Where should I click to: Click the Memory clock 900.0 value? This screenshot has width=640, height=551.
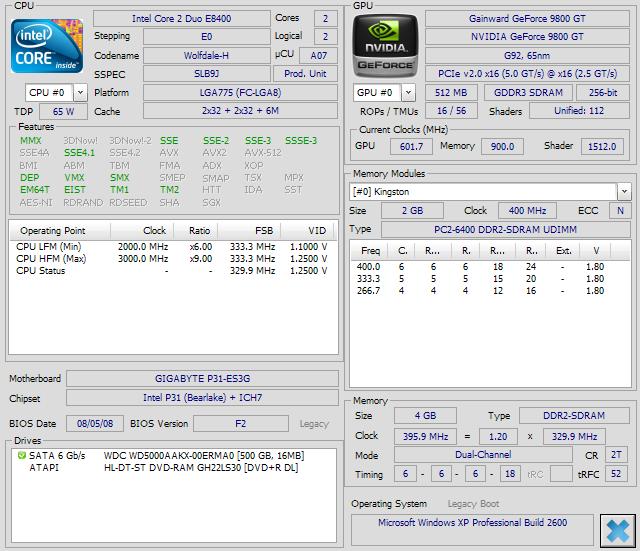click(502, 147)
